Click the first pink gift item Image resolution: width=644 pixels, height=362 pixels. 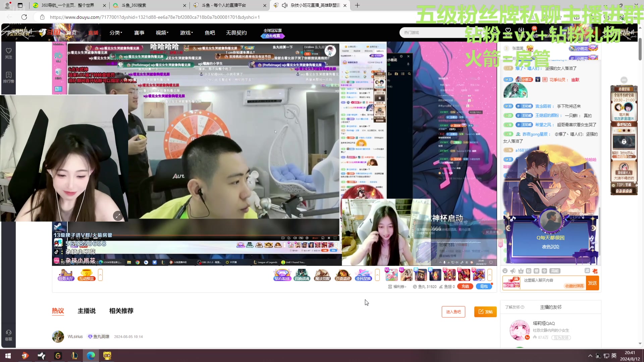click(x=391, y=275)
